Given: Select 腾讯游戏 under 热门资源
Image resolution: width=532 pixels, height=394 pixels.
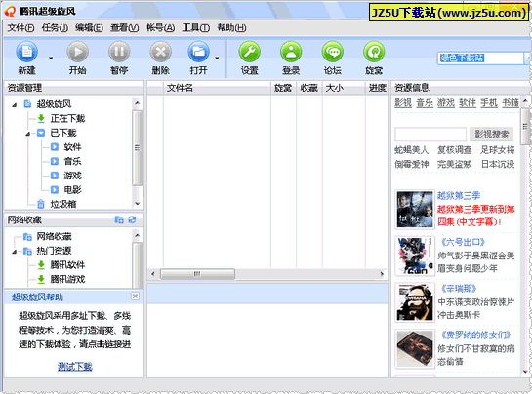Looking at the screenshot, I should point(67,279).
